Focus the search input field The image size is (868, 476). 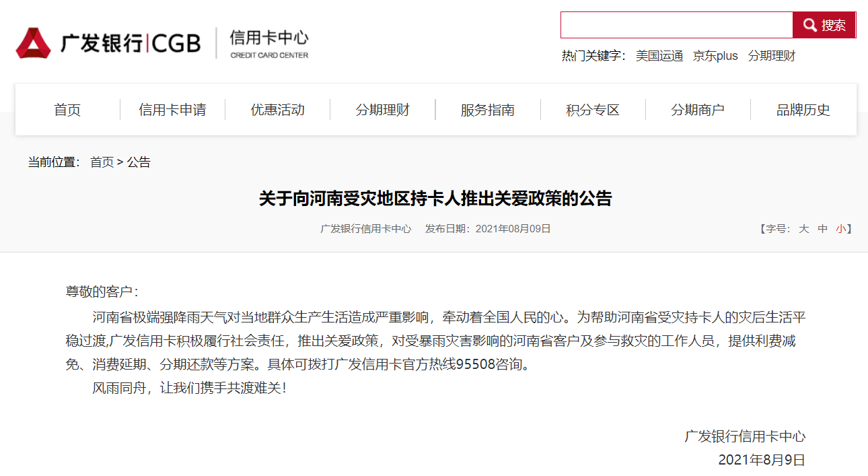point(677,25)
